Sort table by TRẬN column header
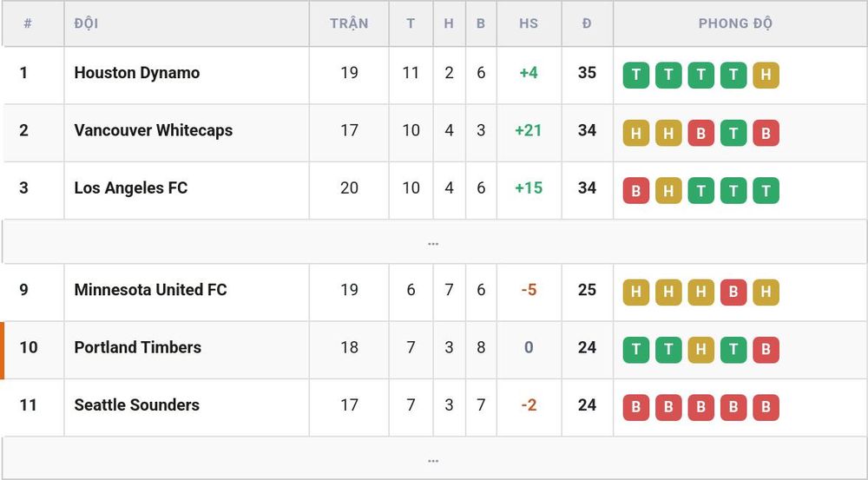This screenshot has width=868, height=480. click(349, 23)
